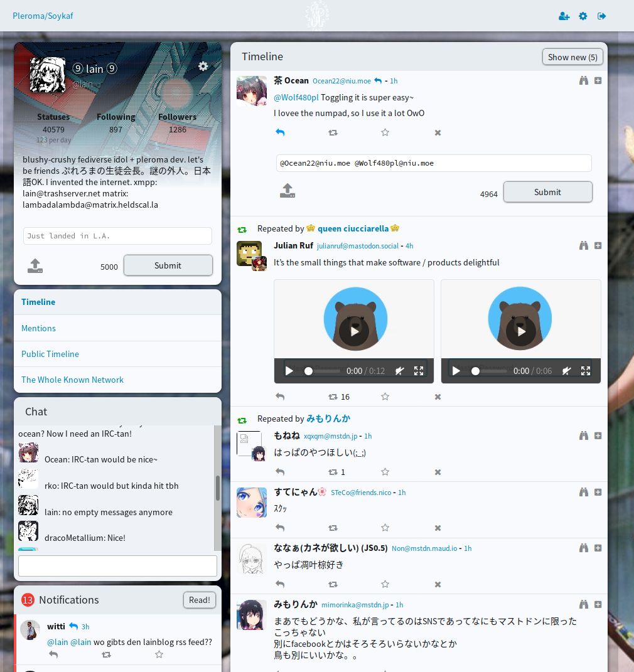Mark notifications as read with Read! button
Viewport: 634px width, 672px height.
pos(199,600)
